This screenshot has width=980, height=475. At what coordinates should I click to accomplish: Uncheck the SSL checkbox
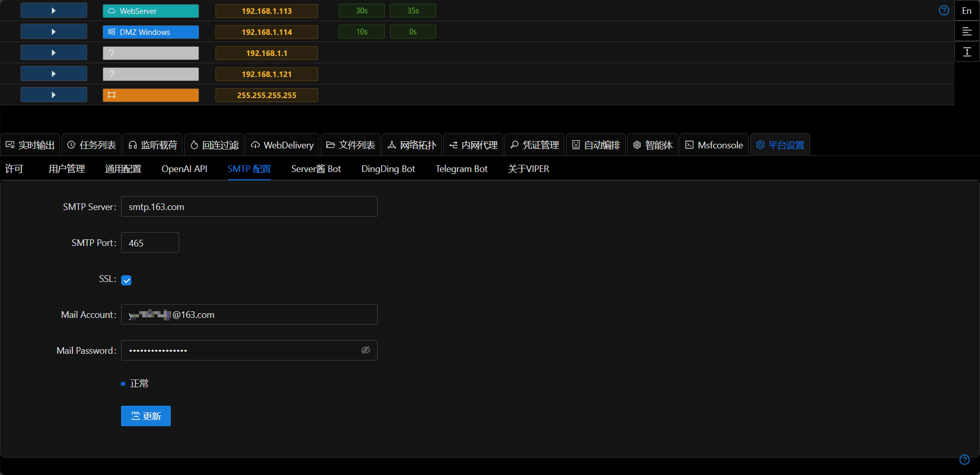pos(126,280)
